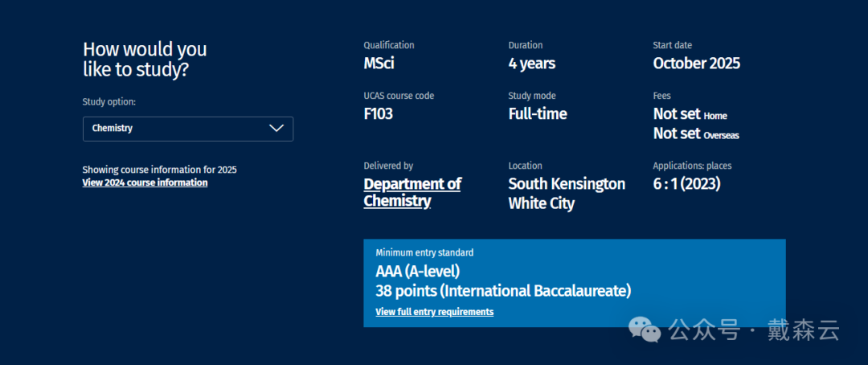Viewport: 868px width, 365px height.
Task: Click the 4 years duration value
Action: (531, 64)
